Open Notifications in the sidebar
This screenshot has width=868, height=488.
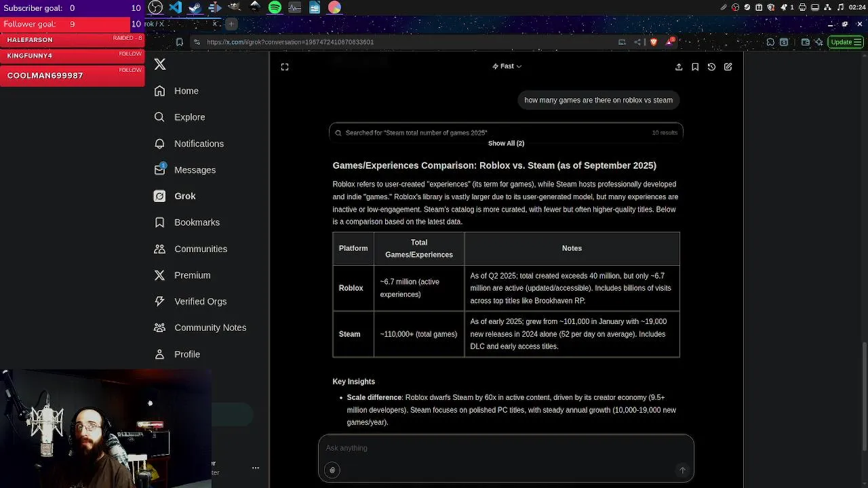189,144
